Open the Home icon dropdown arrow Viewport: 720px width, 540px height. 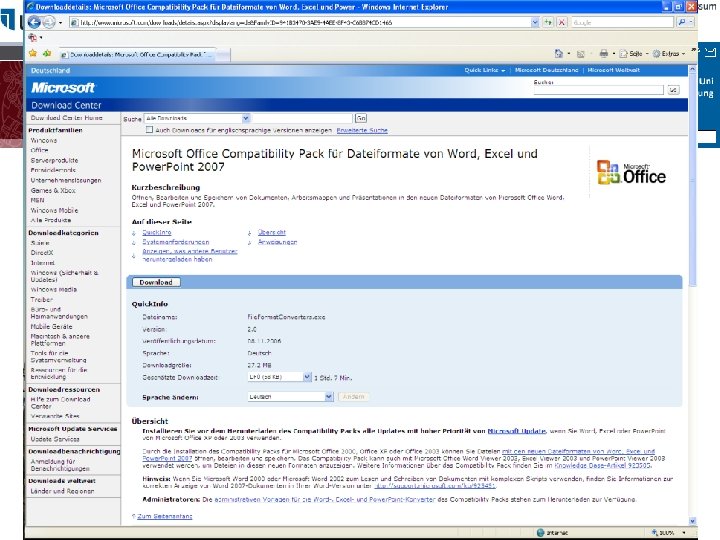click(568, 54)
